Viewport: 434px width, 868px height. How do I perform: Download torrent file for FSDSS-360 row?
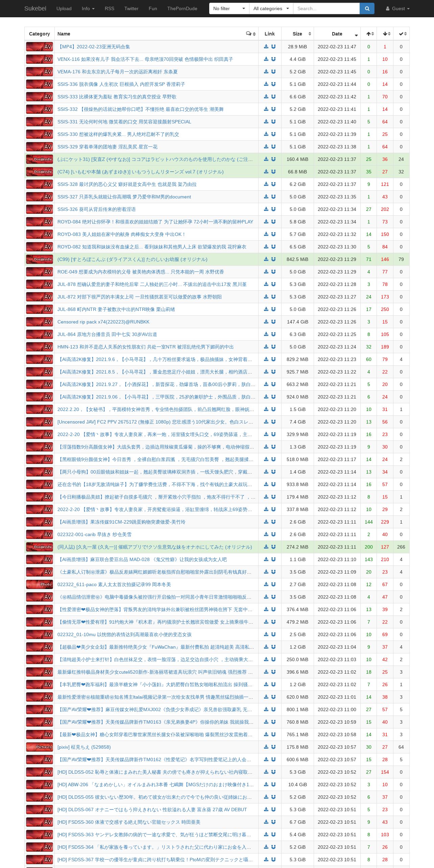point(266,822)
